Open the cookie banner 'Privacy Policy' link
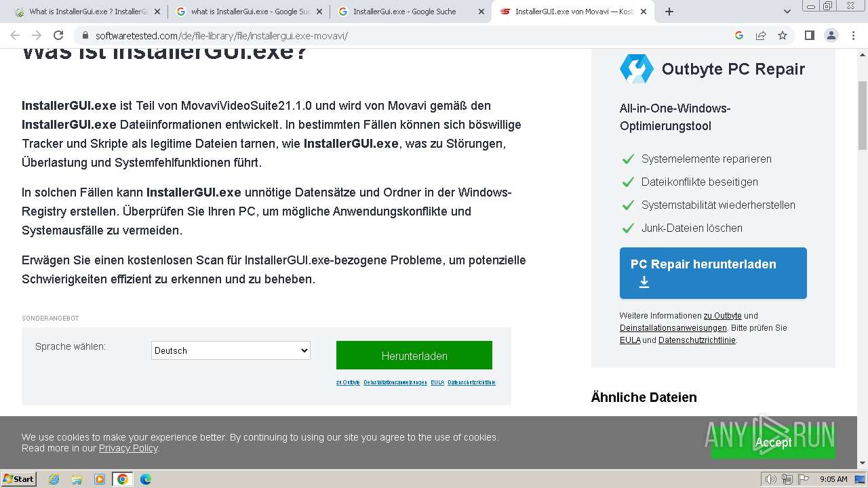This screenshot has height=488, width=868. coord(128,448)
